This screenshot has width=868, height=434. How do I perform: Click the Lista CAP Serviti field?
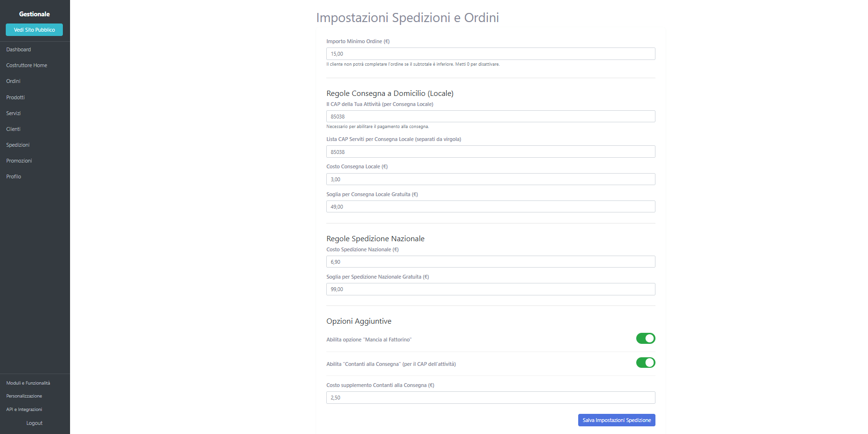[x=490, y=152]
